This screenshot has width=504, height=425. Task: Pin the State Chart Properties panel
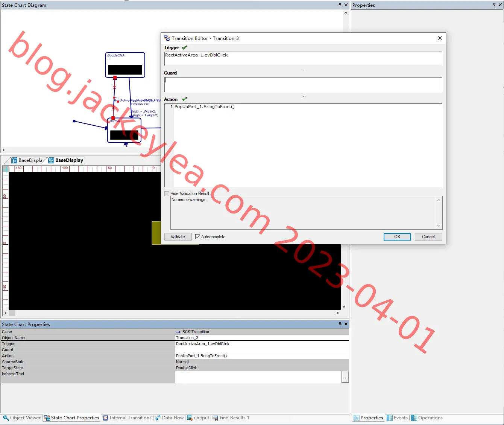(340, 324)
